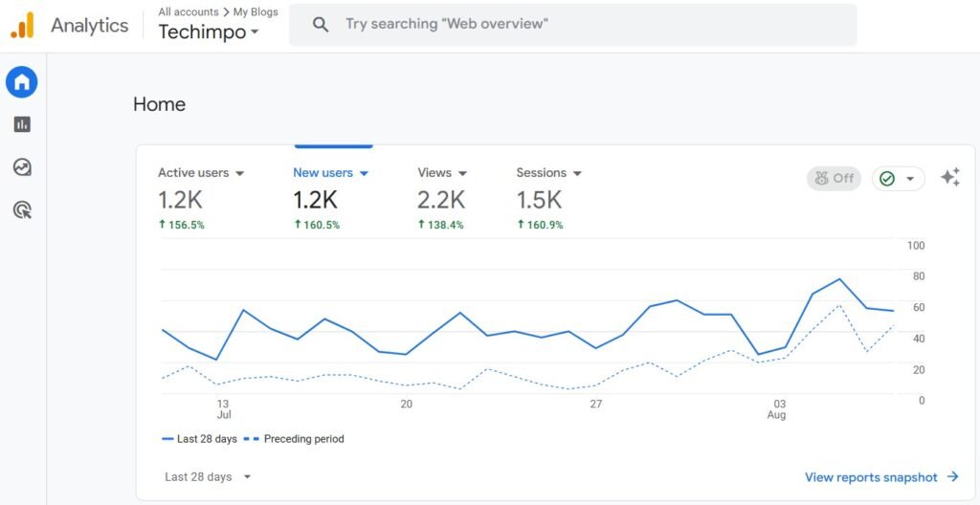Click the Preceding period legend entry
This screenshot has height=505, width=980.
point(295,439)
